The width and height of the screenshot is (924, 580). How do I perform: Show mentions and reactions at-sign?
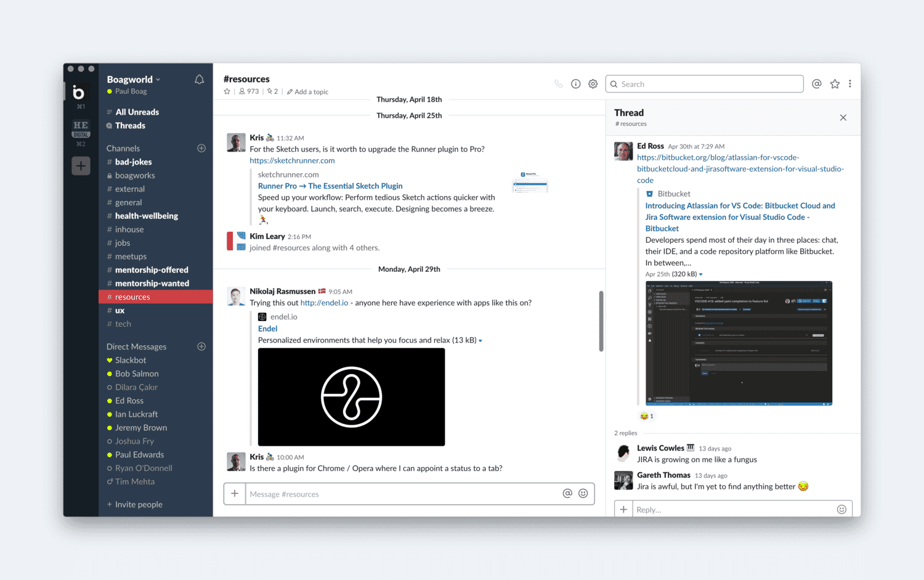tap(817, 84)
